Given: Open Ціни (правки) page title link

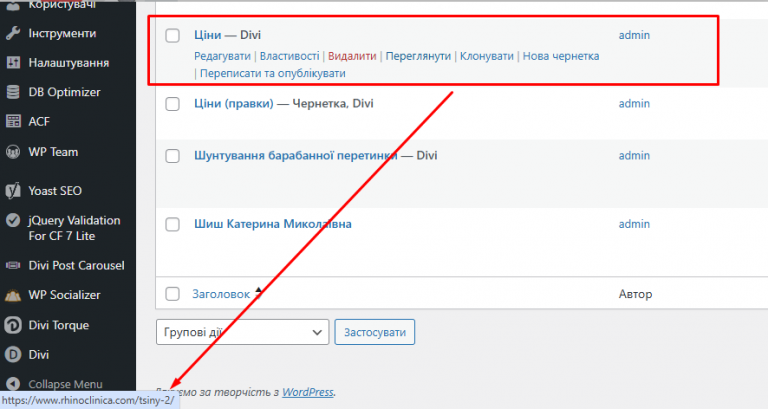Looking at the screenshot, I should 234,103.
